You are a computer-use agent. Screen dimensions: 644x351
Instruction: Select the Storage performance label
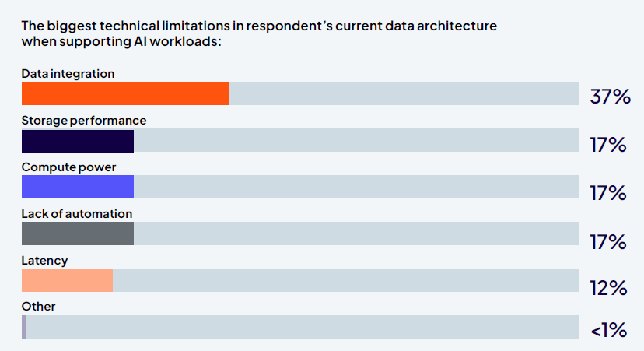(84, 121)
